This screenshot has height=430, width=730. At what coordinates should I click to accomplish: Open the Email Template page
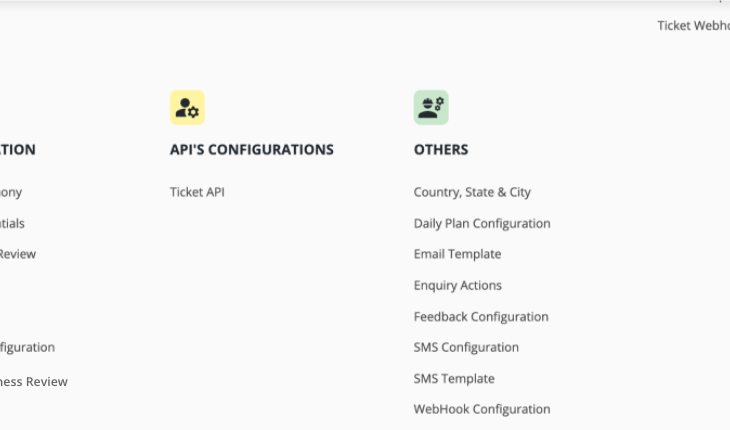coord(457,254)
